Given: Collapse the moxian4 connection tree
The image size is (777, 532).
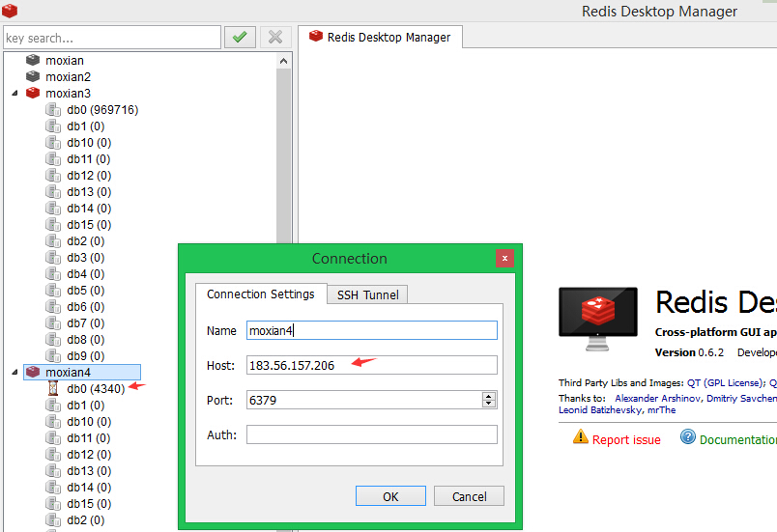Looking at the screenshot, I should 14,372.
